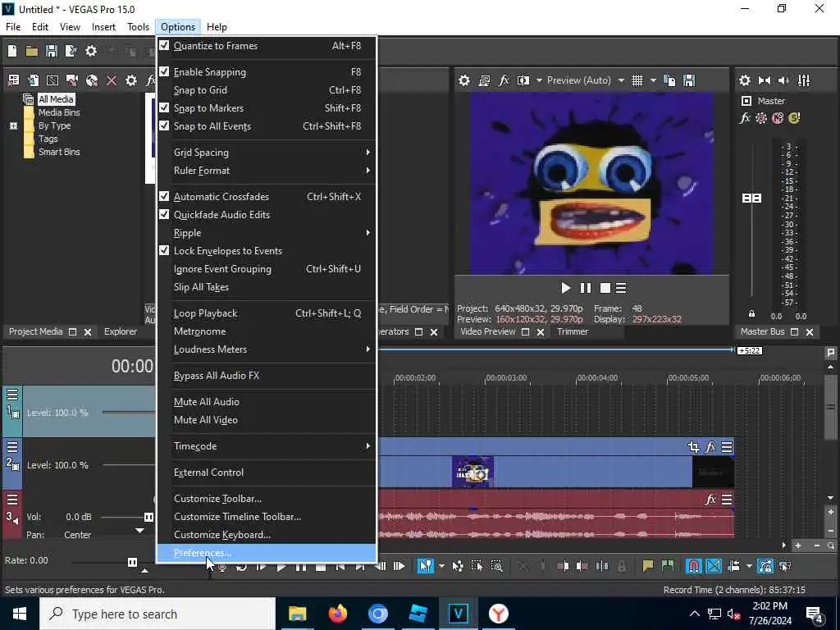The width and height of the screenshot is (840, 630).
Task: Choose Preferences... from Options menu
Action: pyautogui.click(x=267, y=553)
